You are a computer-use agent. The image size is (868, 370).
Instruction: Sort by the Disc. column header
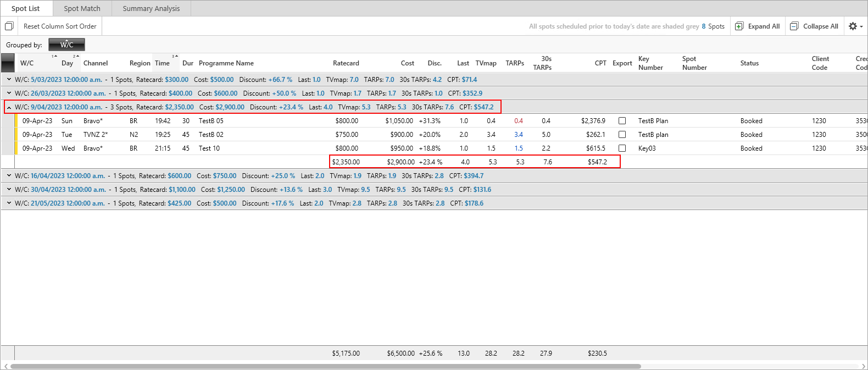[435, 63]
